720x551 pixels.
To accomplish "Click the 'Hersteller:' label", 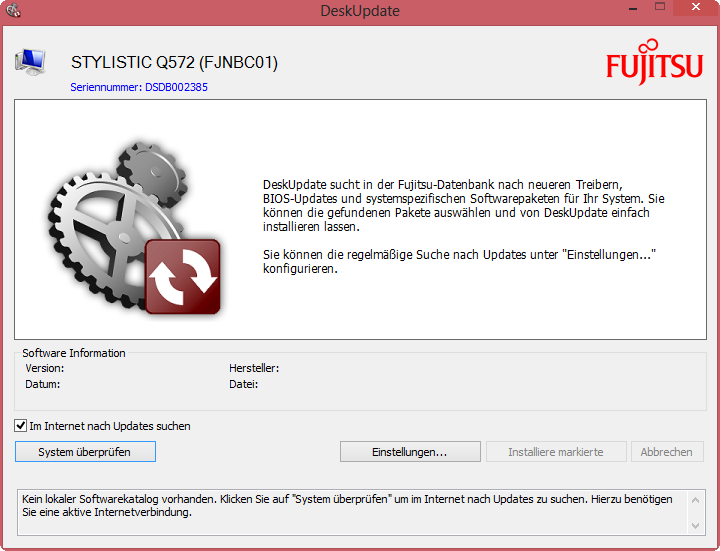I will click(254, 368).
